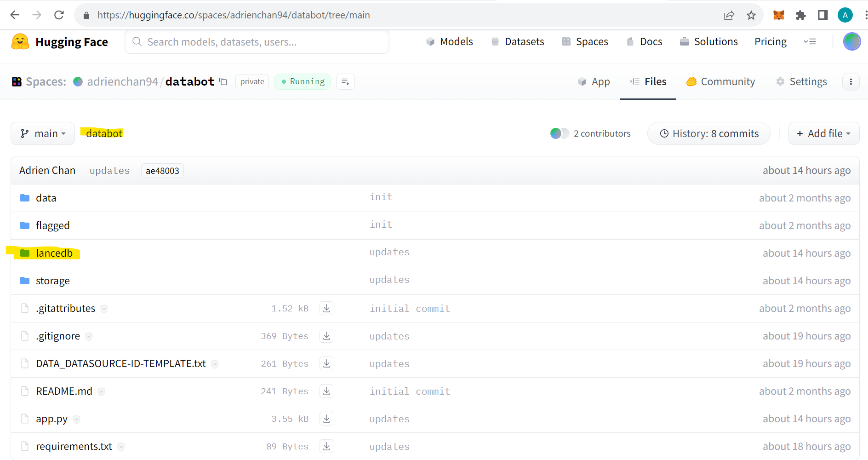
Task: Open the README.md file
Action: point(64,391)
